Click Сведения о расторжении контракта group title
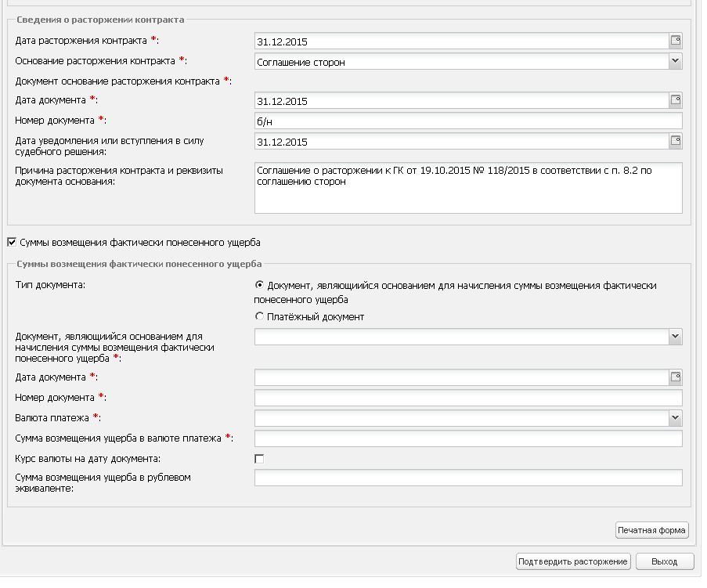The width and height of the screenshot is (707, 588). [x=100, y=20]
